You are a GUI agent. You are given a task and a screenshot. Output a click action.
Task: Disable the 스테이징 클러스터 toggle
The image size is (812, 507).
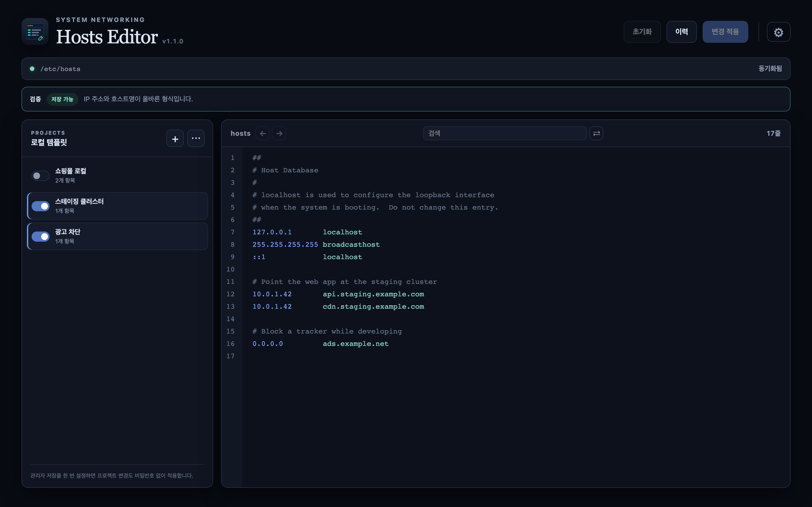tap(41, 206)
